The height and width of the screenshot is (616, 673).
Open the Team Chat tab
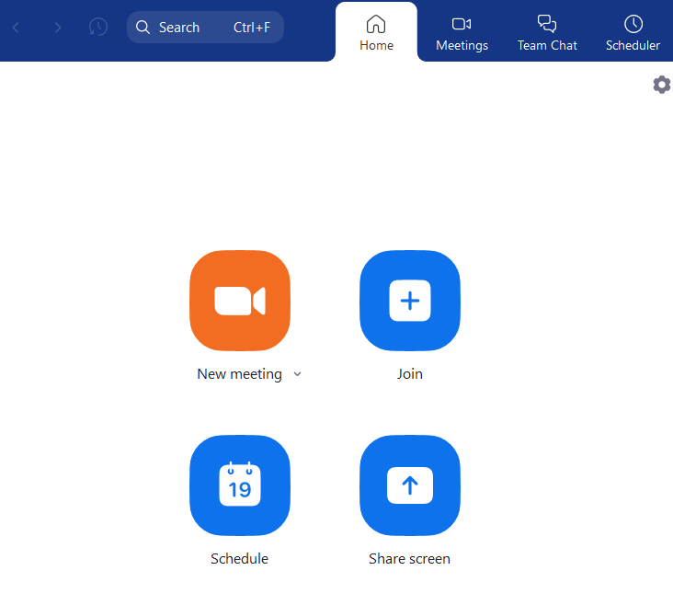point(547,32)
